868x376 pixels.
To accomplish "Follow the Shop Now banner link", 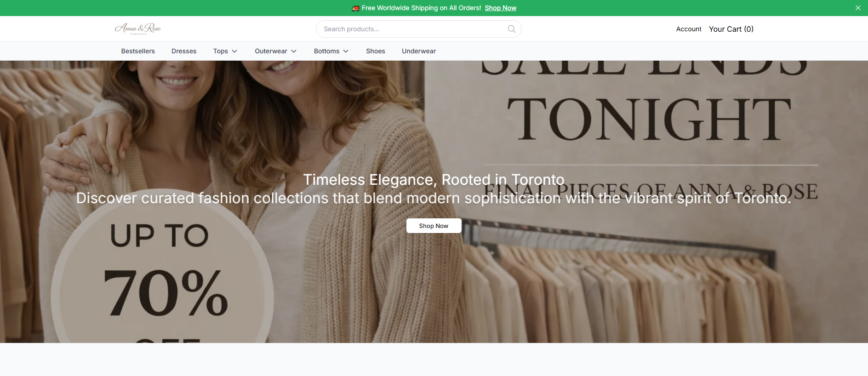I will 500,8.
